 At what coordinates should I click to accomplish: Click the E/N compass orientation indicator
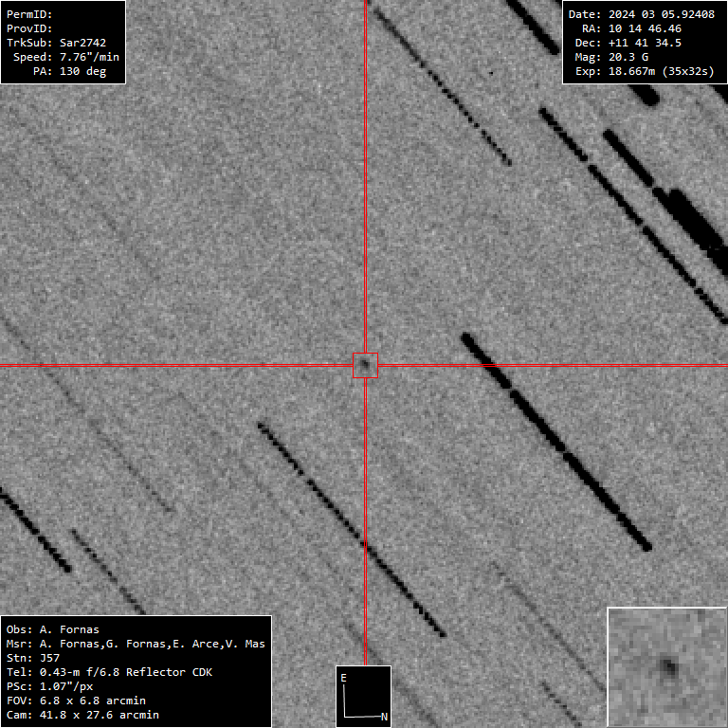click(x=364, y=696)
